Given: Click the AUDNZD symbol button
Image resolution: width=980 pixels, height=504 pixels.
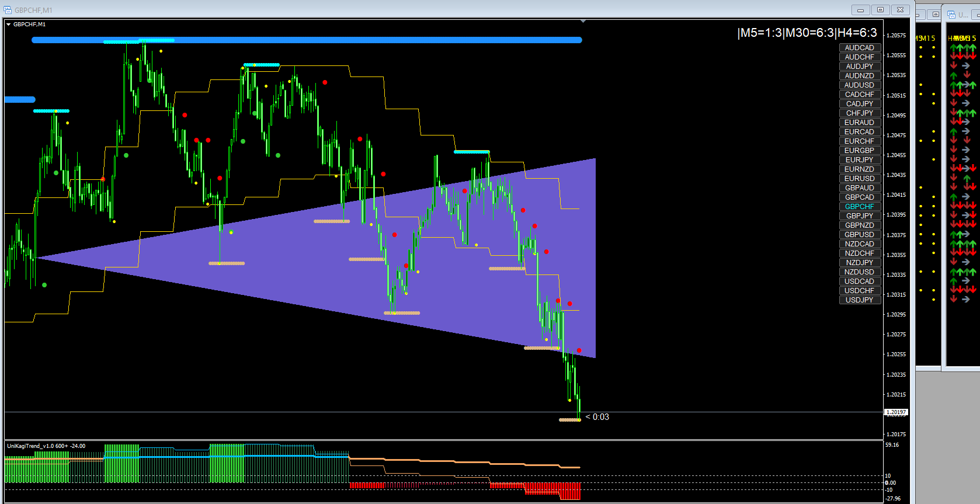Looking at the screenshot, I should click(860, 76).
